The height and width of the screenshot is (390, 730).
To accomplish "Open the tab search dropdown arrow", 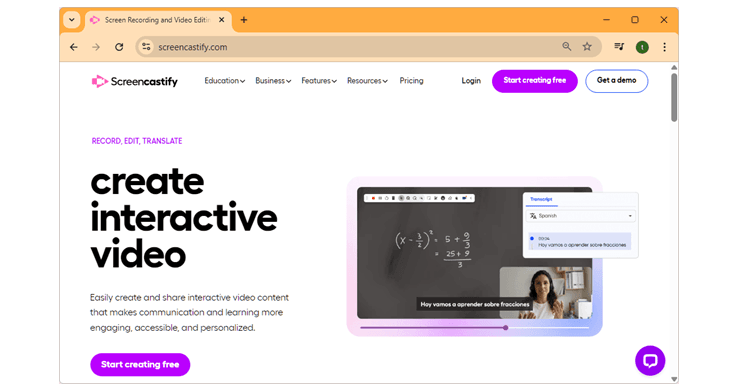I will pos(72,20).
